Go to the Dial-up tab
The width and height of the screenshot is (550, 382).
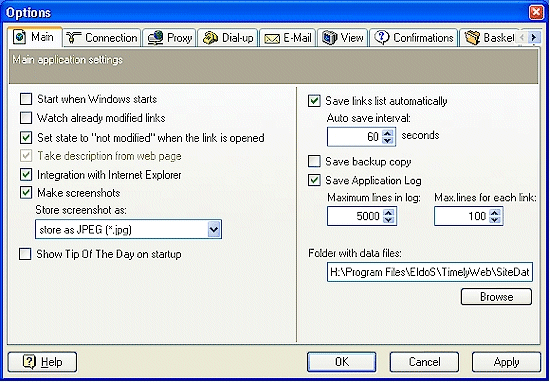pos(228,38)
